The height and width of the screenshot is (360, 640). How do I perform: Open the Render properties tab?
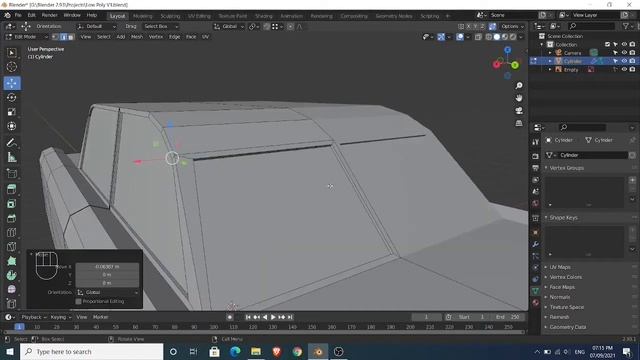(x=536, y=156)
